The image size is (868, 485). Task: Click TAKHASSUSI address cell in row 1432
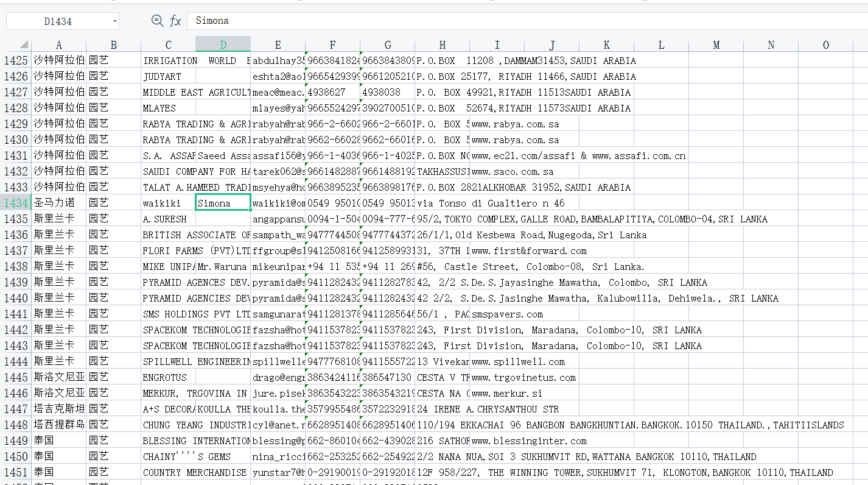443,171
